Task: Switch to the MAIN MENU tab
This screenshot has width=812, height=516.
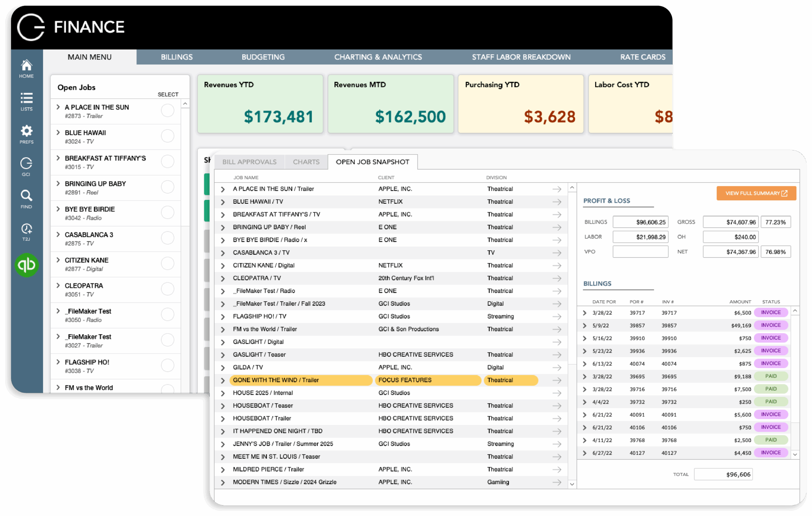Action: tap(90, 57)
